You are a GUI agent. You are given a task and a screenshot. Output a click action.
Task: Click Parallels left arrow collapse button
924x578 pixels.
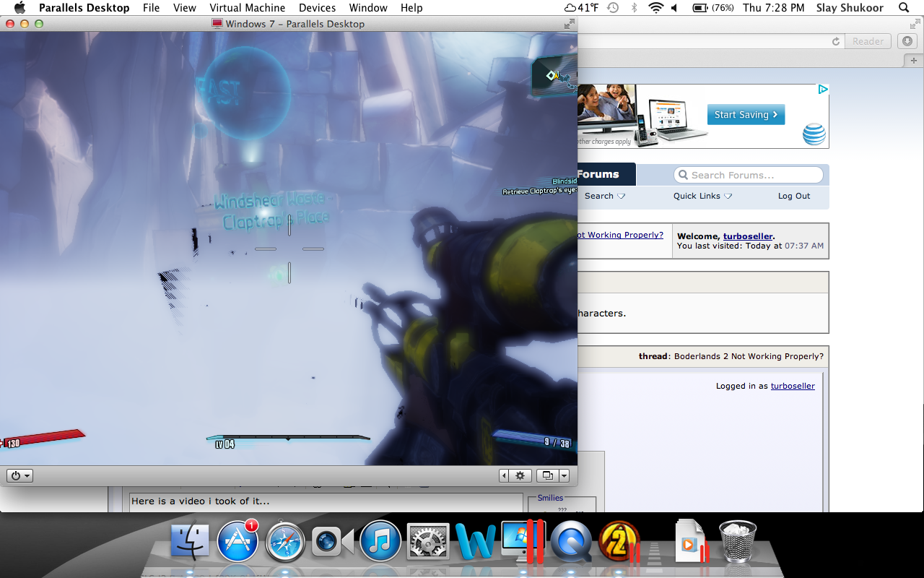(504, 475)
